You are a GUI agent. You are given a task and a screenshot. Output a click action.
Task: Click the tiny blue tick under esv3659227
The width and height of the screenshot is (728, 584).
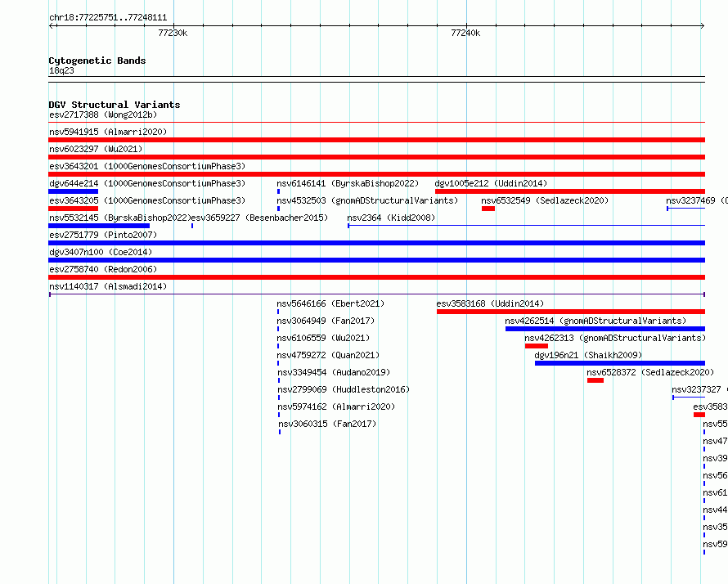click(x=192, y=226)
